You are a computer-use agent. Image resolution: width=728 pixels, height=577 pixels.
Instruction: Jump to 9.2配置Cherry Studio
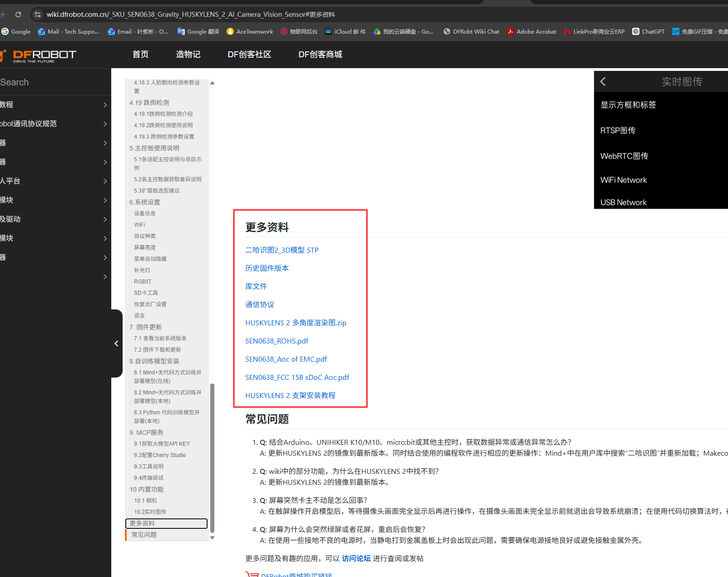[160, 455]
